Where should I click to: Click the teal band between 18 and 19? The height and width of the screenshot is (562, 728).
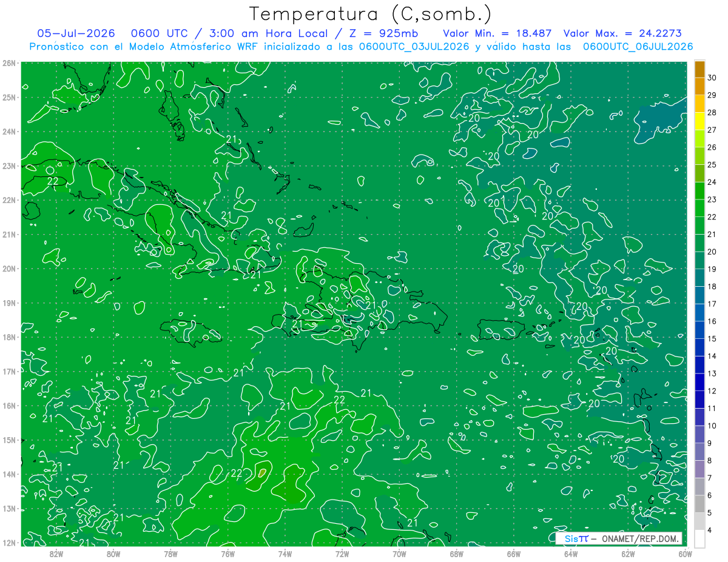(x=699, y=278)
